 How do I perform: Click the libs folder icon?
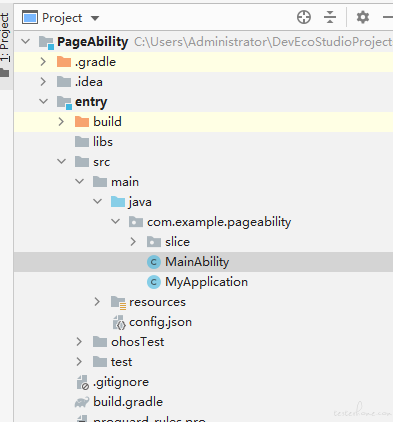point(82,142)
